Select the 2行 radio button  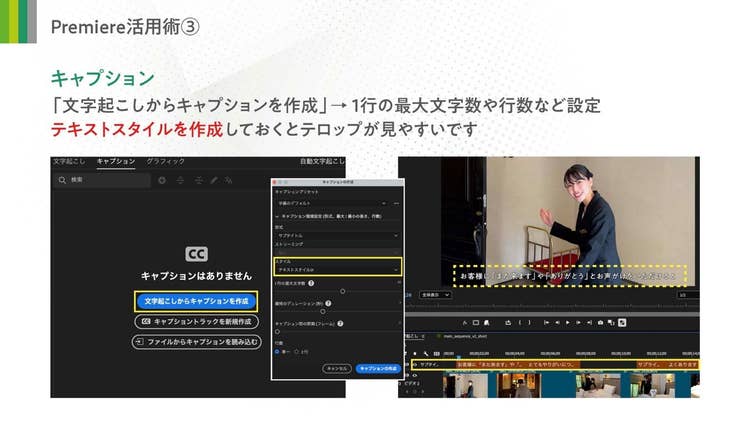(x=297, y=352)
